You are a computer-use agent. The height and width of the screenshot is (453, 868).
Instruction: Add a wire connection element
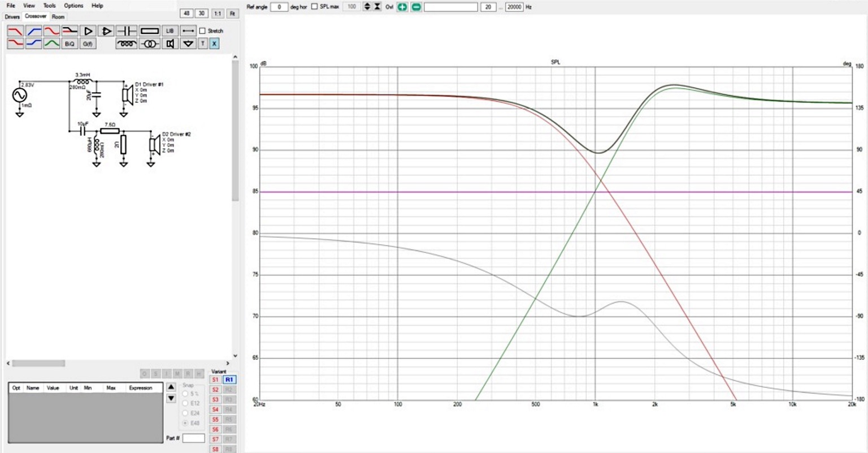coord(188,31)
